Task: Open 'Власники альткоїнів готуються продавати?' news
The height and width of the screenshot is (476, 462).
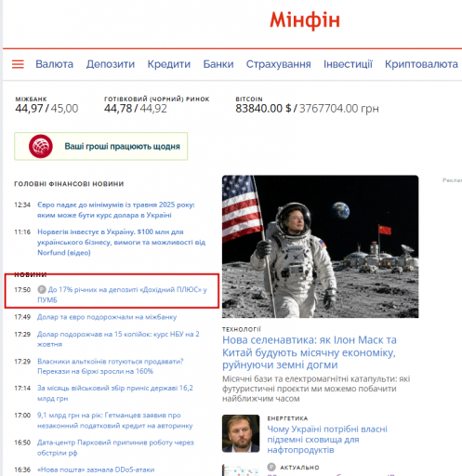Action: [111, 366]
